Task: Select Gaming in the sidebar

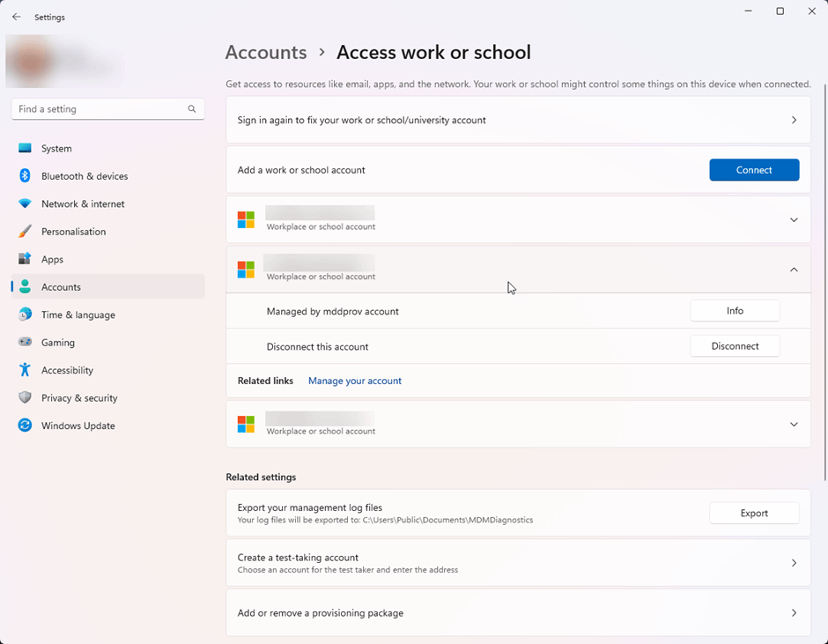Action: [x=107, y=343]
